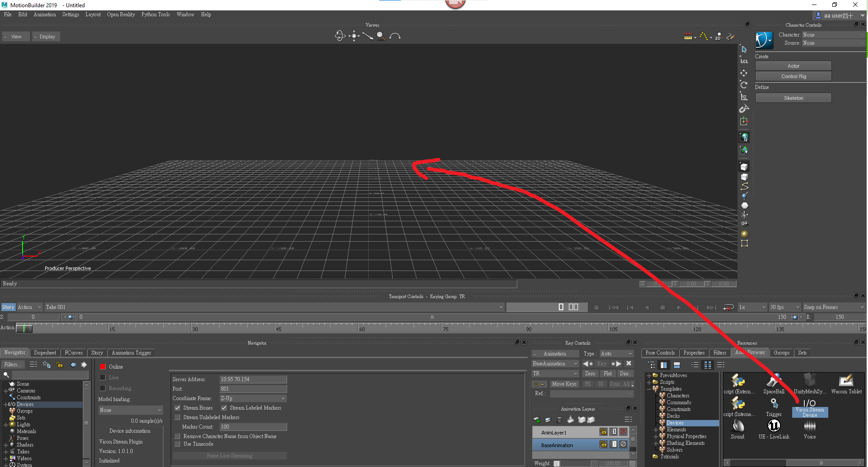Open the Python Tools menu
The height and width of the screenshot is (467, 868).
pyautogui.click(x=155, y=14)
